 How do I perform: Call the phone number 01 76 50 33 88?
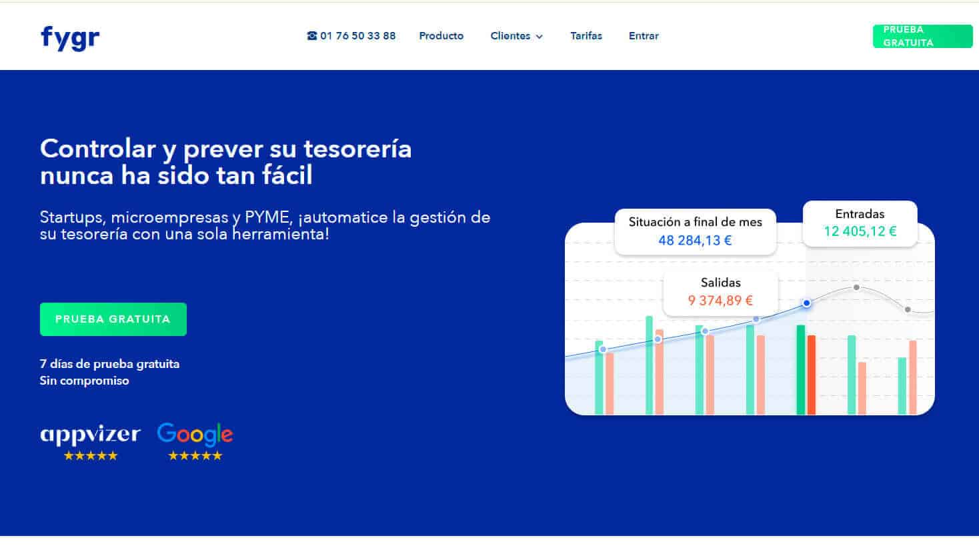[351, 36]
